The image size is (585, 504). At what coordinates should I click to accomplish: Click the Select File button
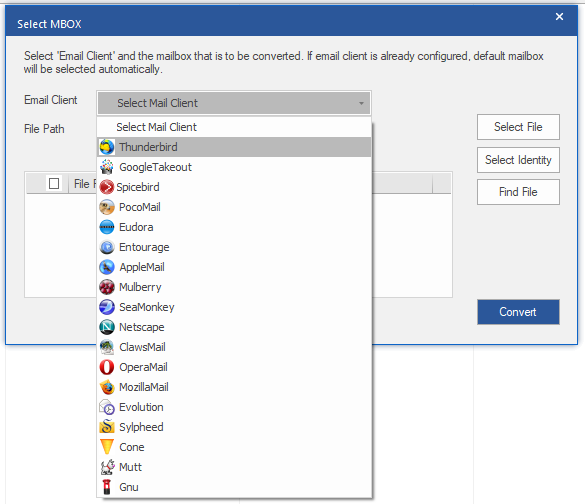point(518,127)
